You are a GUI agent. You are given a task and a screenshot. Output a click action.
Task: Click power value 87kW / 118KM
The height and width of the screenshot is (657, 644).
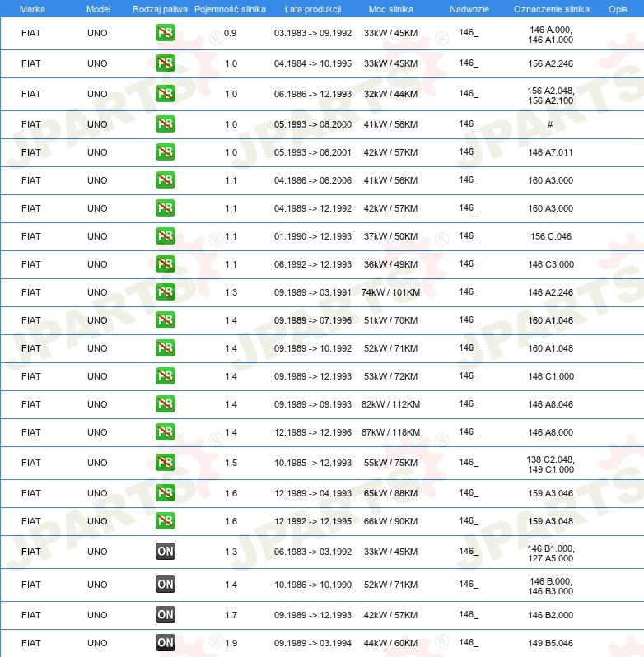pos(390,432)
